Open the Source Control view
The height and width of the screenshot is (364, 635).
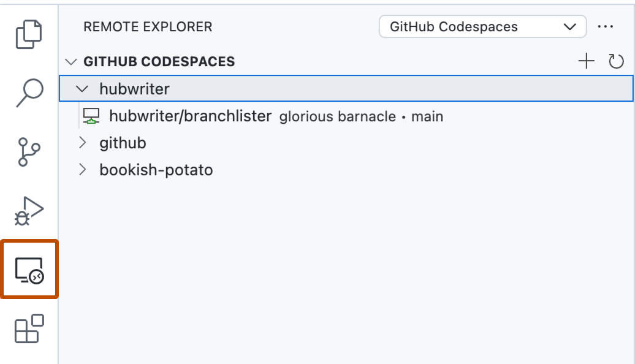tap(29, 151)
